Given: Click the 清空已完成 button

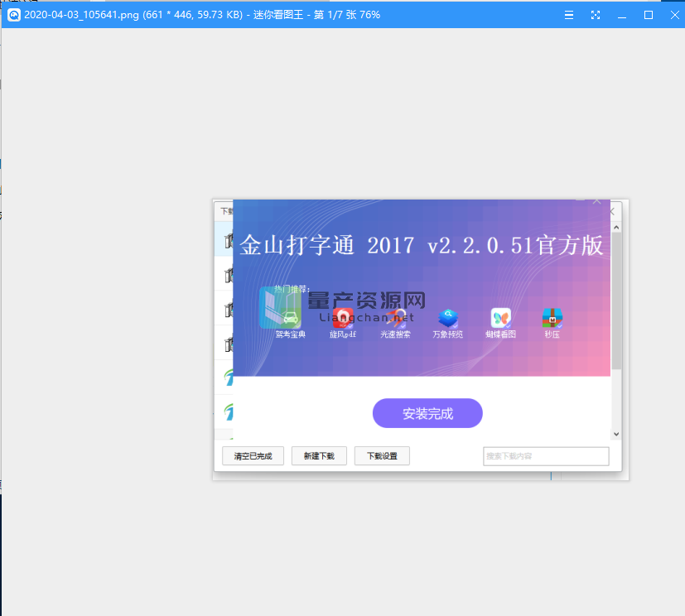Looking at the screenshot, I should [253, 455].
